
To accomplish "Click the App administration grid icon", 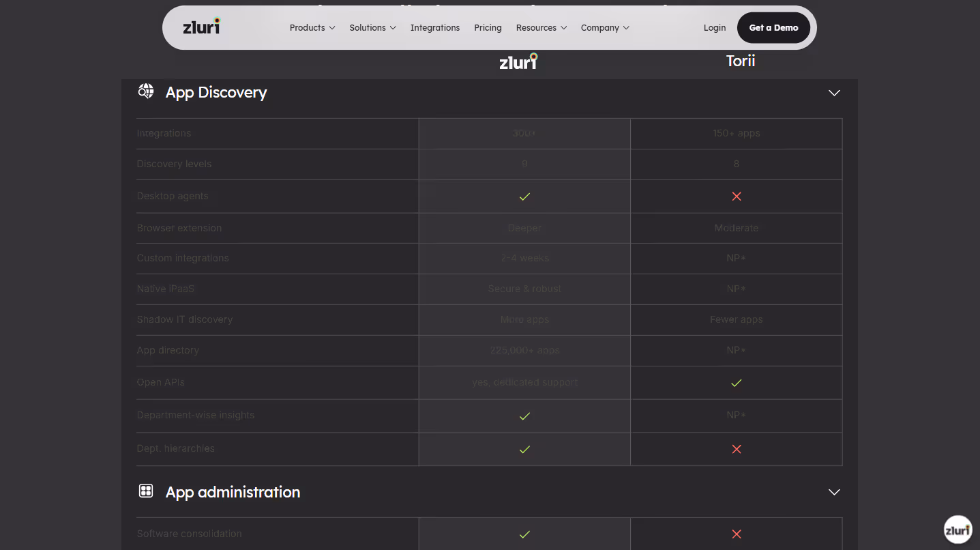I will pyautogui.click(x=146, y=491).
